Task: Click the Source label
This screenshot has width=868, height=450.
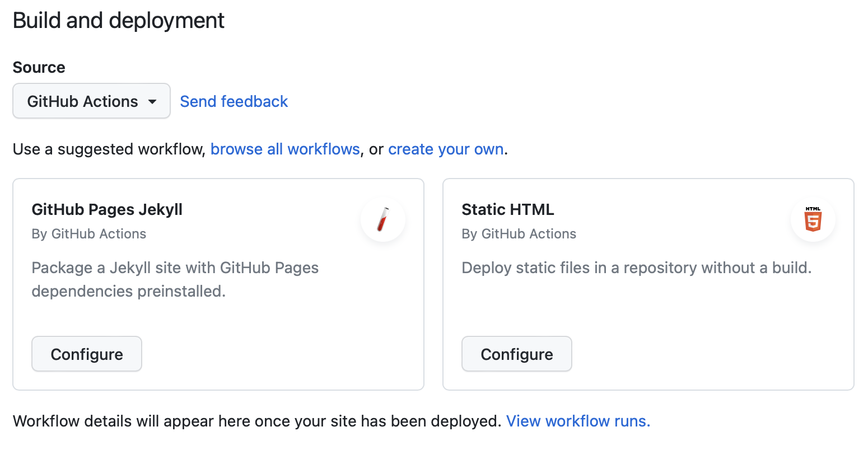Action: (x=39, y=67)
